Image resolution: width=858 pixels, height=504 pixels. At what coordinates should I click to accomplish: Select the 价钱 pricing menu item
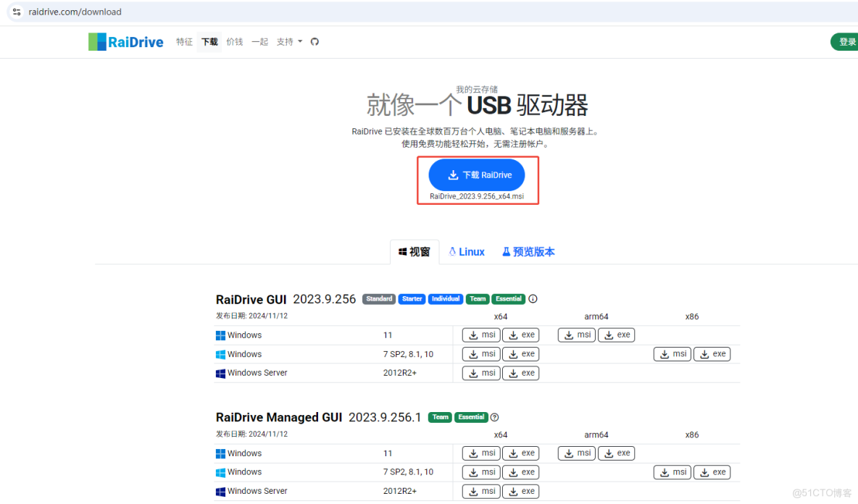[x=234, y=41]
